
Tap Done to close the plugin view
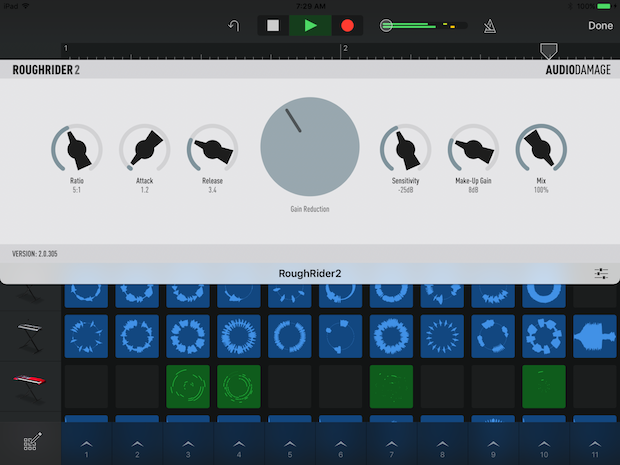click(x=600, y=26)
